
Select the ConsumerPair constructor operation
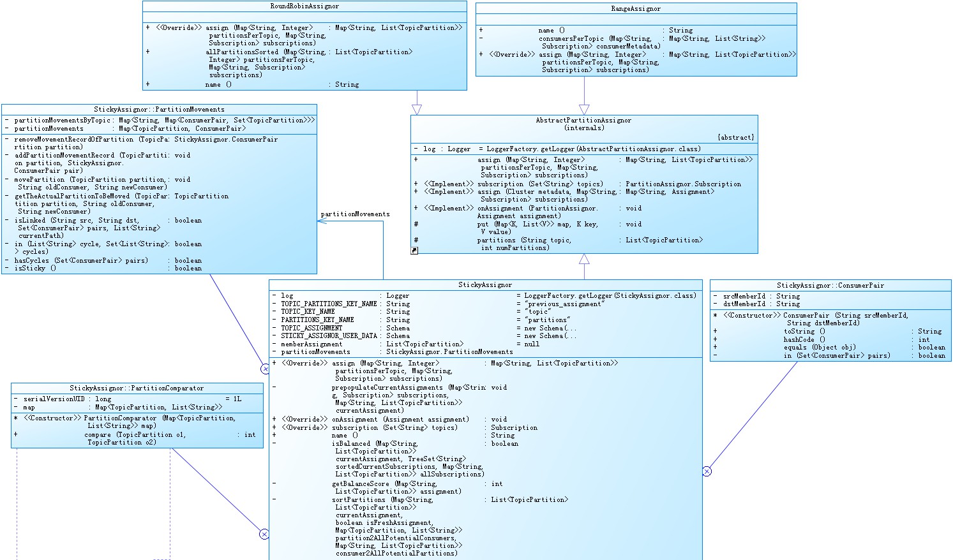[811, 319]
